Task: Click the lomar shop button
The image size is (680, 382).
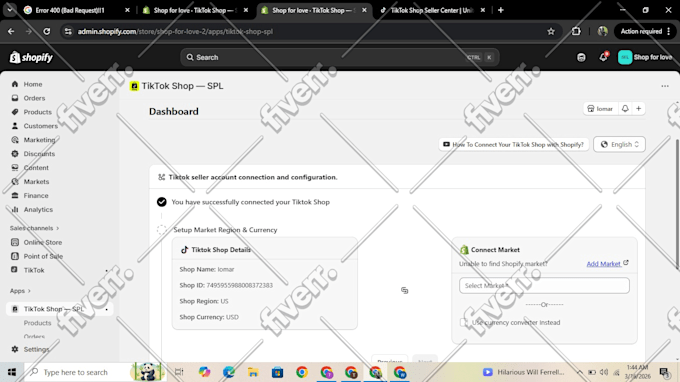Action: [600, 109]
